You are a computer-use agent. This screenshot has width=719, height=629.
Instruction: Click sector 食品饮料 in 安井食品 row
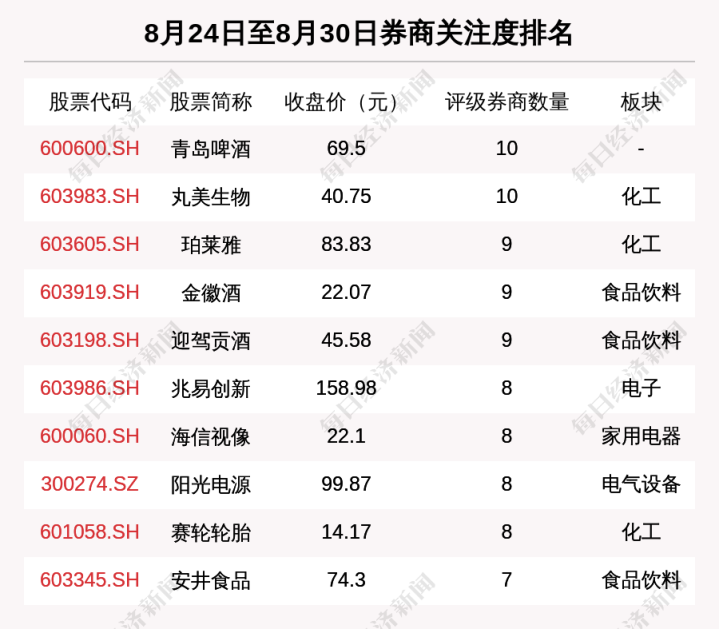pyautogui.click(x=641, y=580)
